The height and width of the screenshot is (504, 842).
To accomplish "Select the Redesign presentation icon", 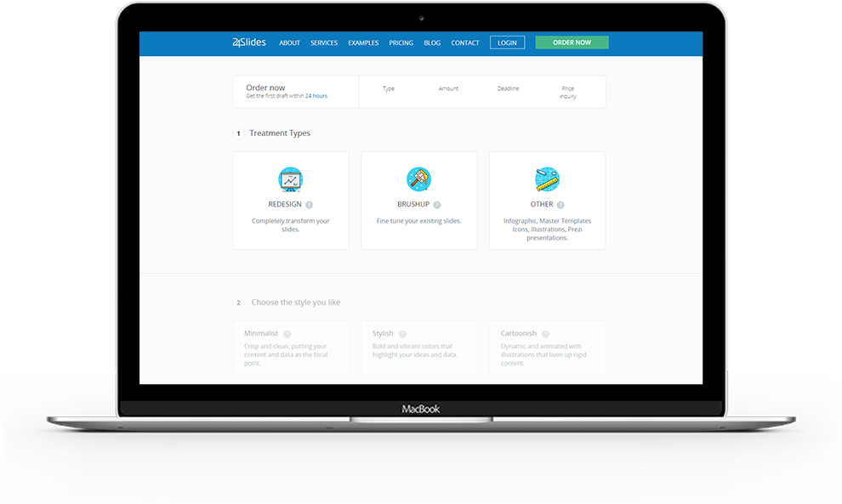I will point(291,179).
